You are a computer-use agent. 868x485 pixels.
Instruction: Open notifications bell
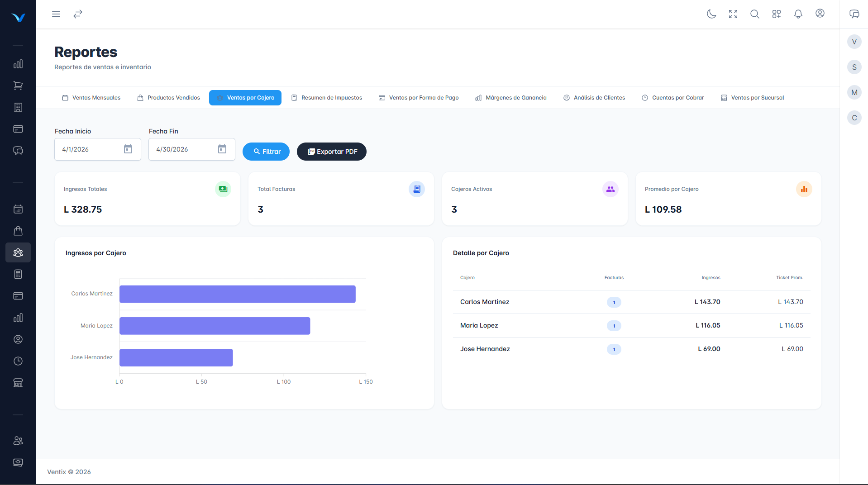click(797, 14)
